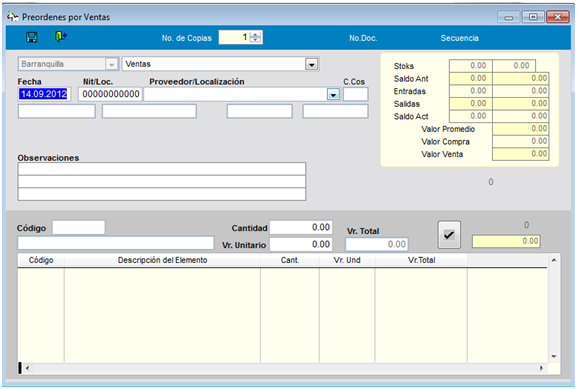
Task: Open the Barranquilla city dropdown
Action: (x=111, y=64)
